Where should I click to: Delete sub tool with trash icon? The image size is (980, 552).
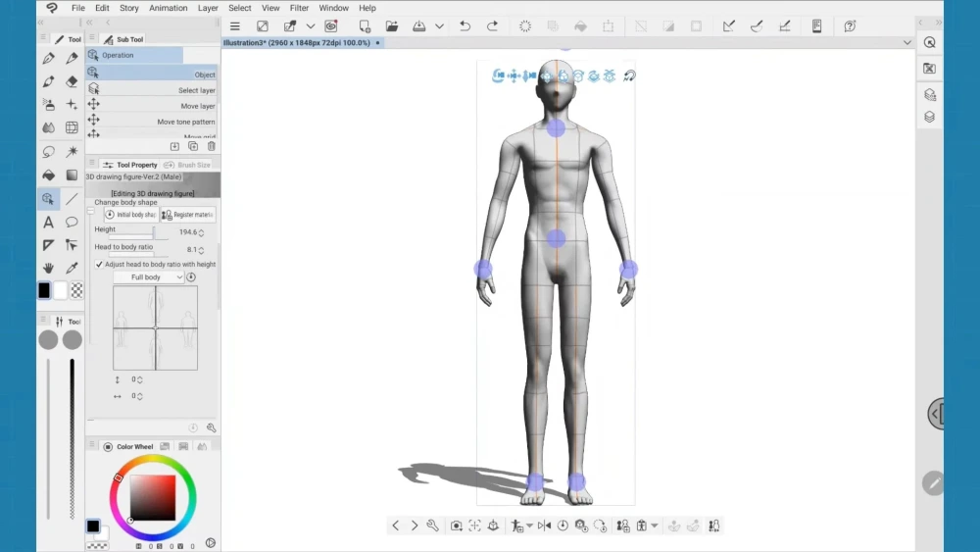point(212,146)
